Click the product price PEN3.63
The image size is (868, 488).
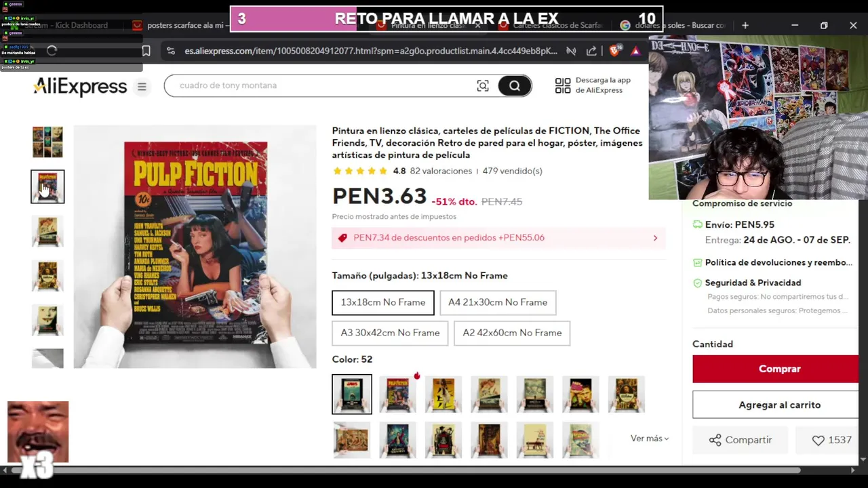pos(379,196)
